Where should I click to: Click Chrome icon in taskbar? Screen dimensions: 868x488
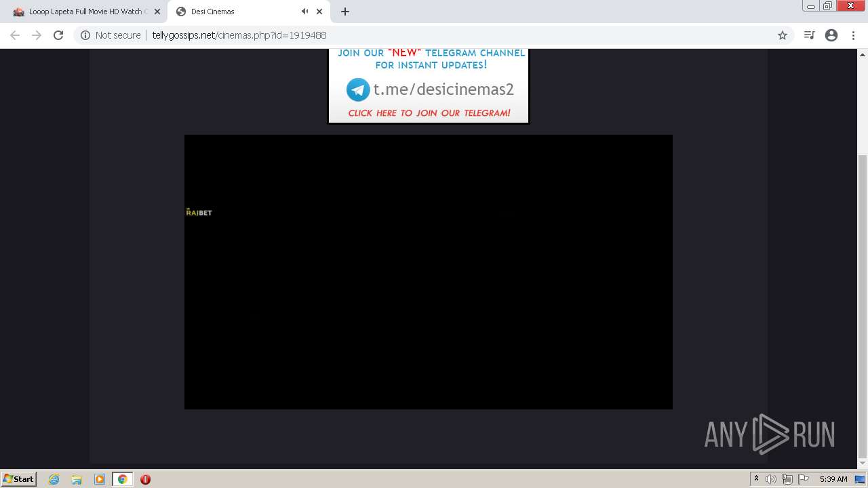(123, 479)
